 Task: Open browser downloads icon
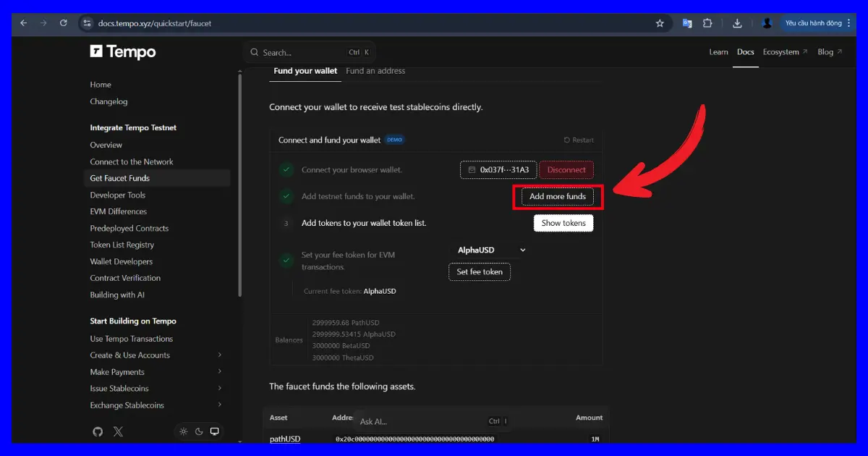(x=737, y=23)
